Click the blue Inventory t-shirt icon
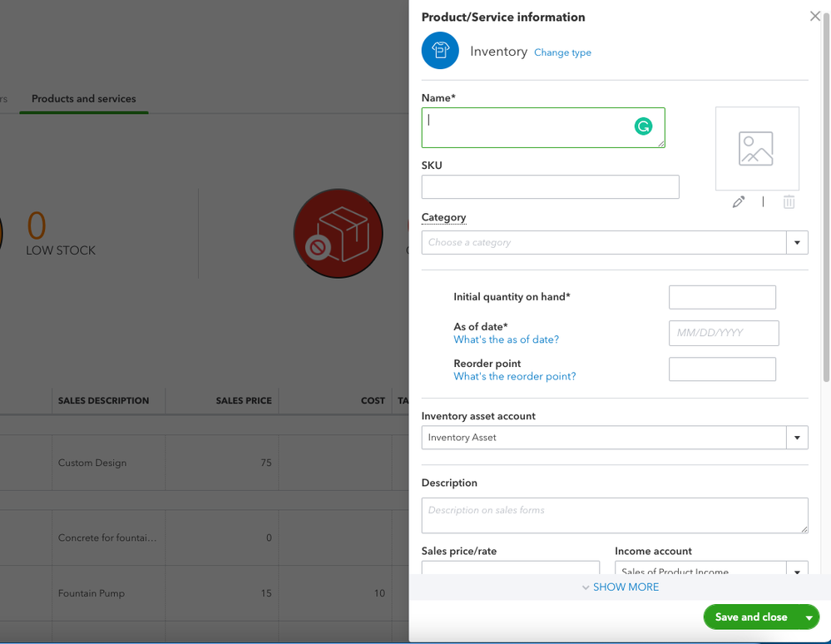The height and width of the screenshot is (644, 831). click(440, 51)
